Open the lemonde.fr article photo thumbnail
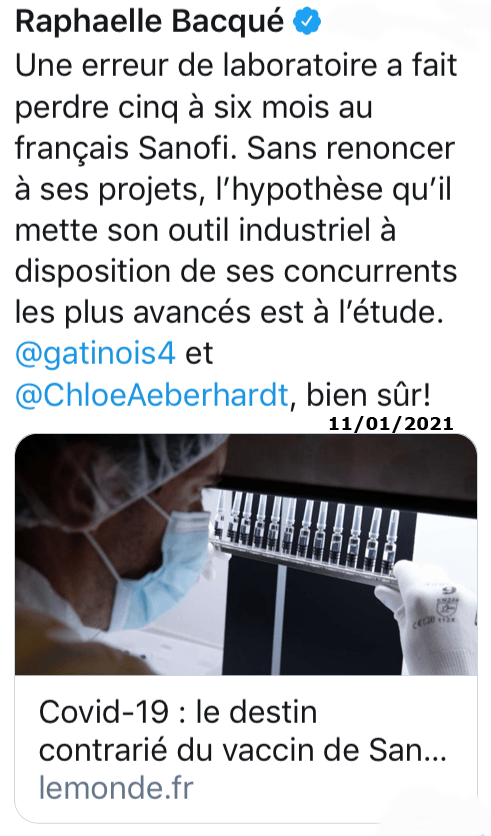 tap(246, 554)
